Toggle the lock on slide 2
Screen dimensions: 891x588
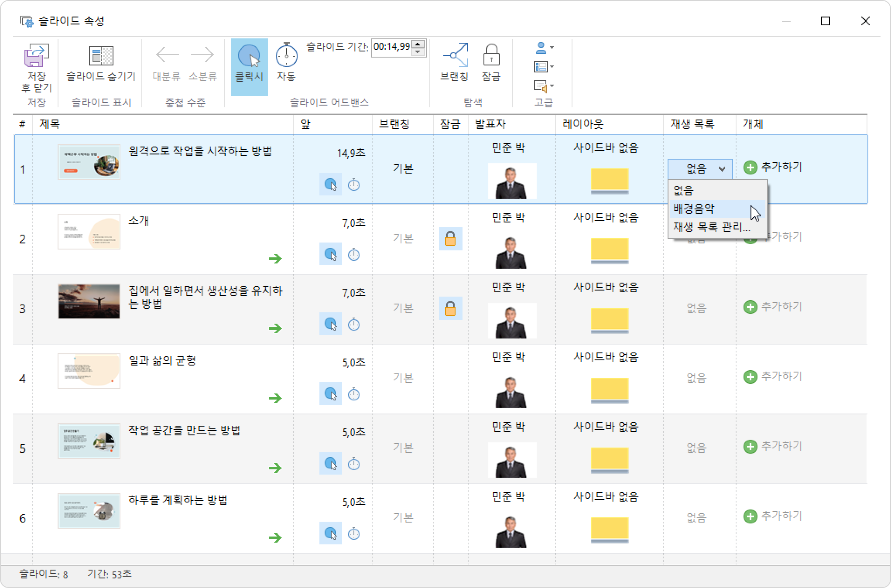tap(450, 239)
